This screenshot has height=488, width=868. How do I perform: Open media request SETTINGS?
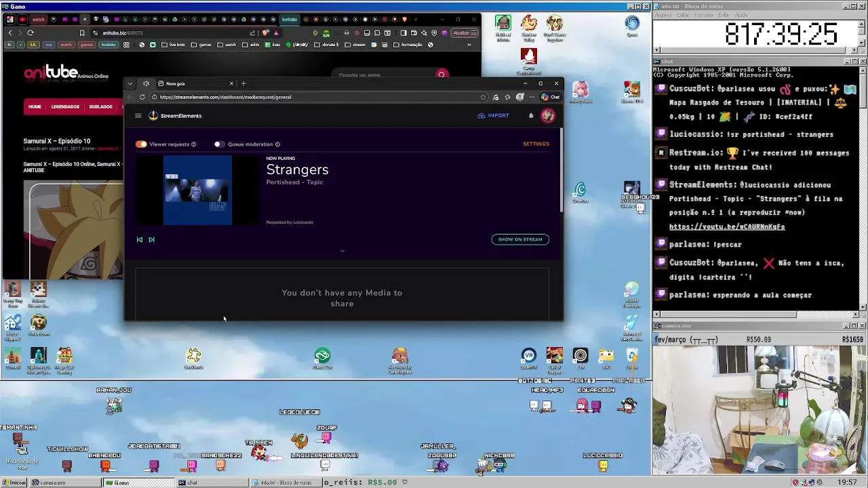click(x=536, y=144)
